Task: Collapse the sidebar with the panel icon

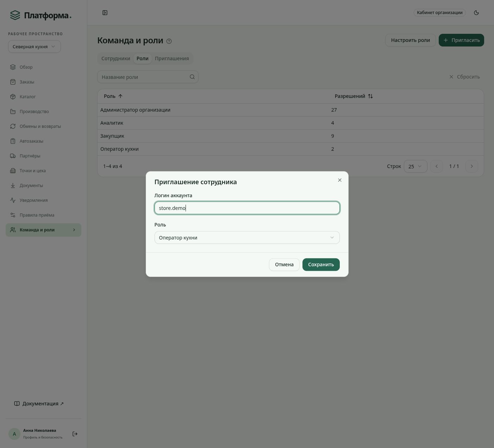Action: click(105, 13)
